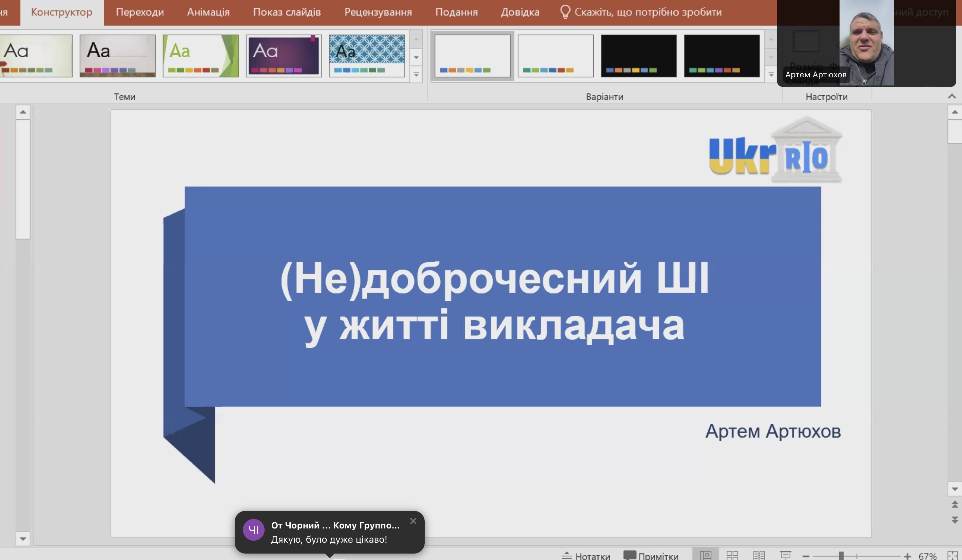Click the zoom slider handle

841,556
